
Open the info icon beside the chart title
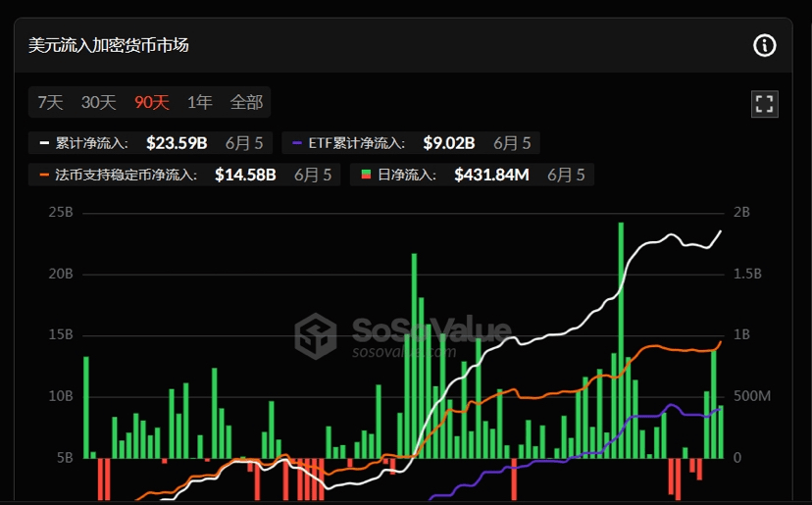click(x=764, y=45)
